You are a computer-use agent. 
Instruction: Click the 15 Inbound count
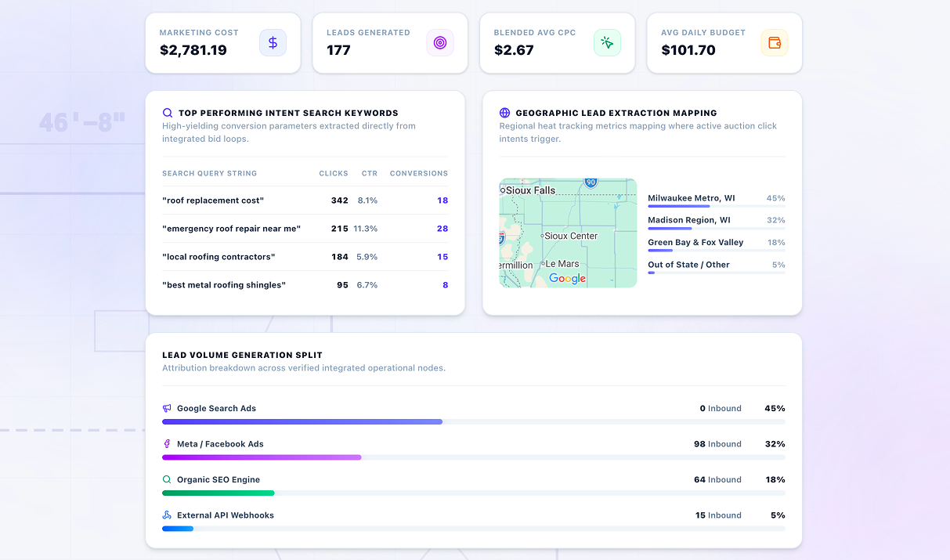(718, 515)
